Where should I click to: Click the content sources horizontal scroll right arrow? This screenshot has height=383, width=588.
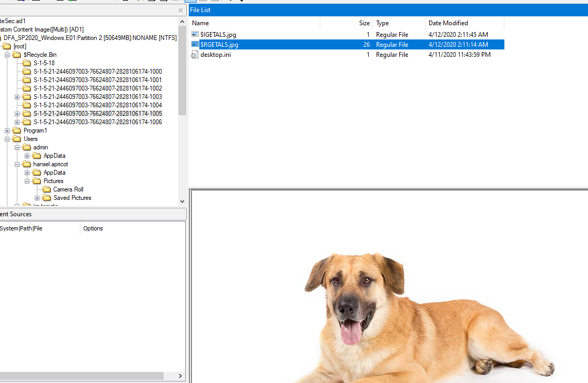[x=180, y=376]
